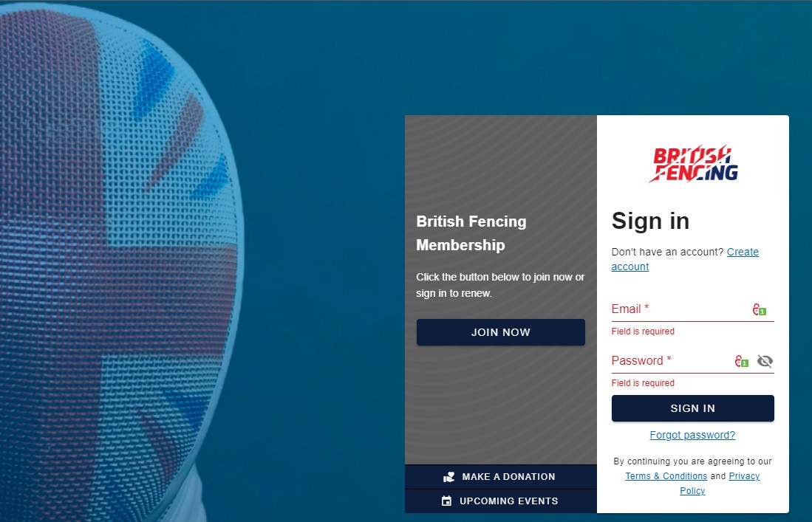812x522 pixels.
Task: Focus the Email input field
Action: [676, 309]
